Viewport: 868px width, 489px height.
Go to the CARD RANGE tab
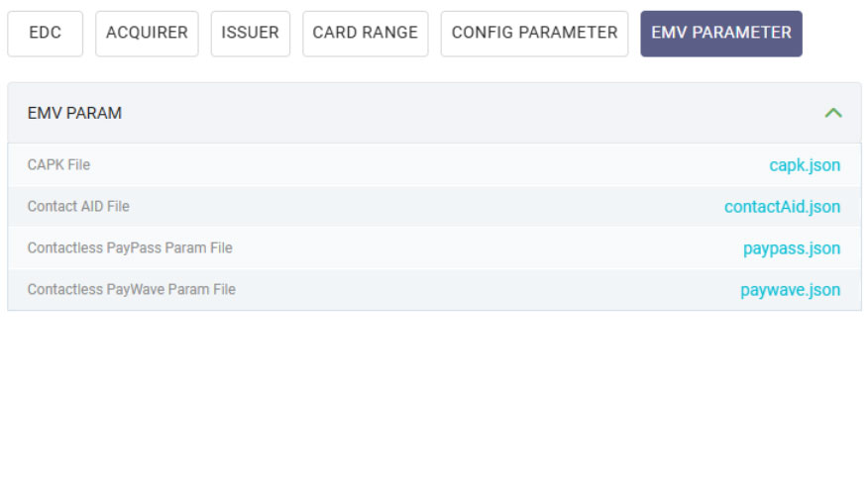click(365, 34)
